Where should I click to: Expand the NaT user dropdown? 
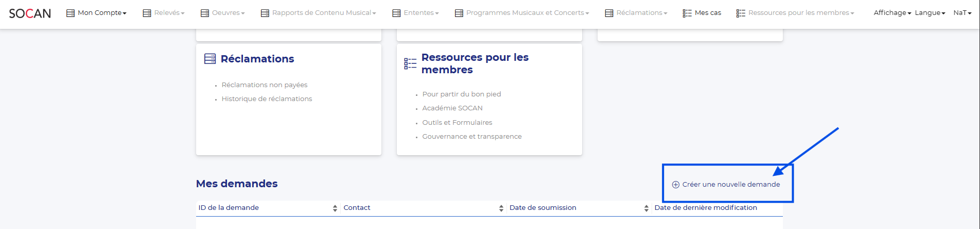(x=962, y=13)
